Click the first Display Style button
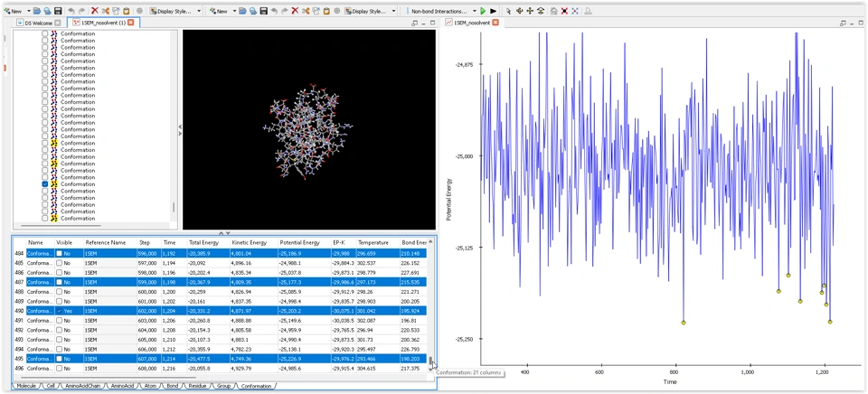This screenshot has width=868, height=394. 169,11
